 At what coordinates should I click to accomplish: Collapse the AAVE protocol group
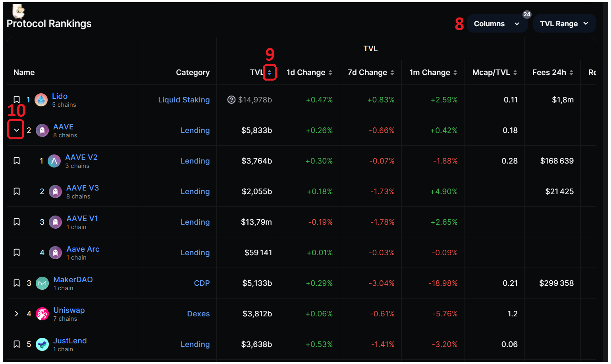(16, 130)
